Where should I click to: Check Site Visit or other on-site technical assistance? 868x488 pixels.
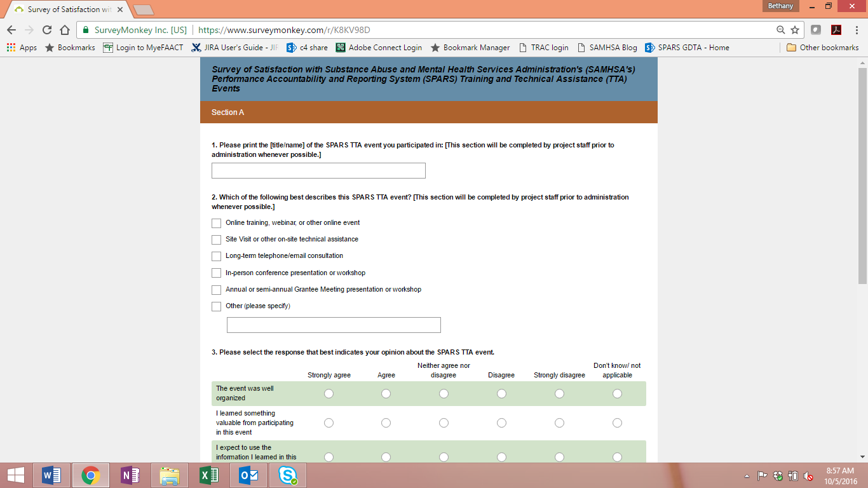(217, 240)
